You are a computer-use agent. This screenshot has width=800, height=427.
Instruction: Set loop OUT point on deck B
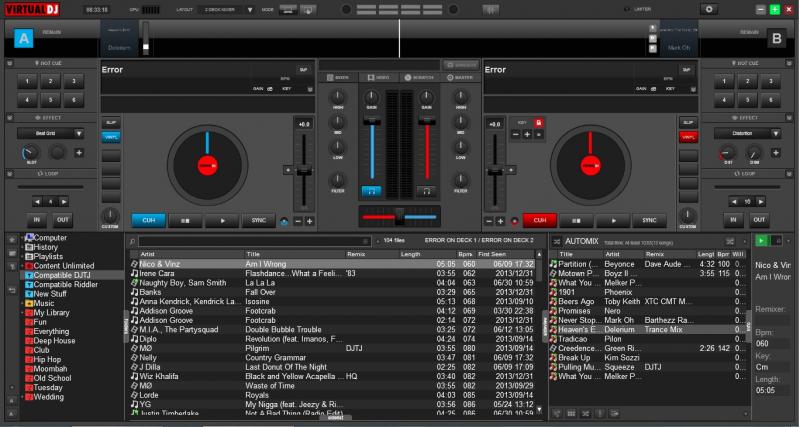click(759, 220)
